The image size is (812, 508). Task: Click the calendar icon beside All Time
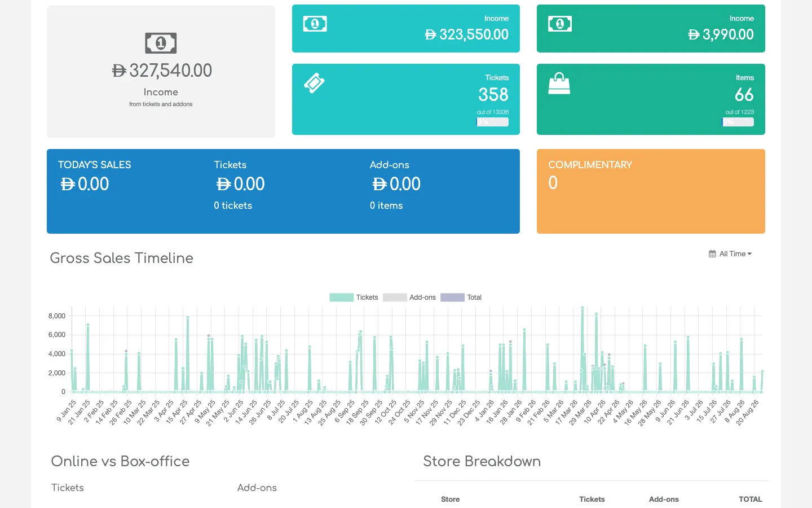click(712, 254)
